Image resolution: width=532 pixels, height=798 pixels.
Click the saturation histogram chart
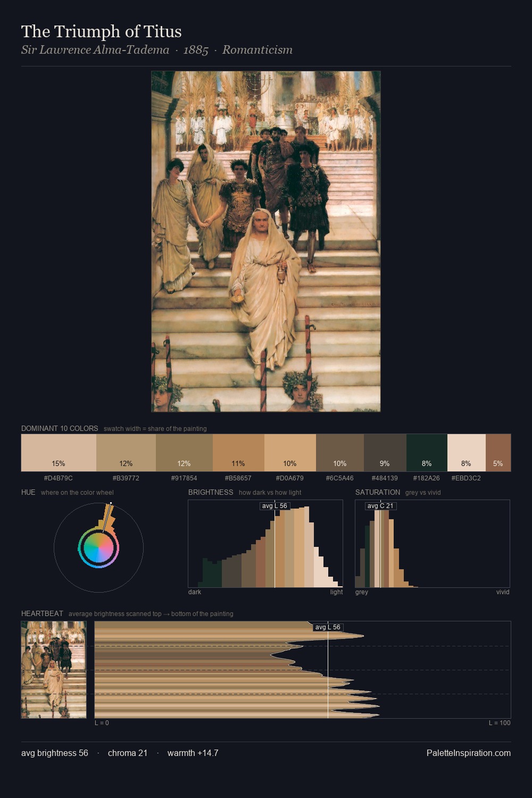433,544
